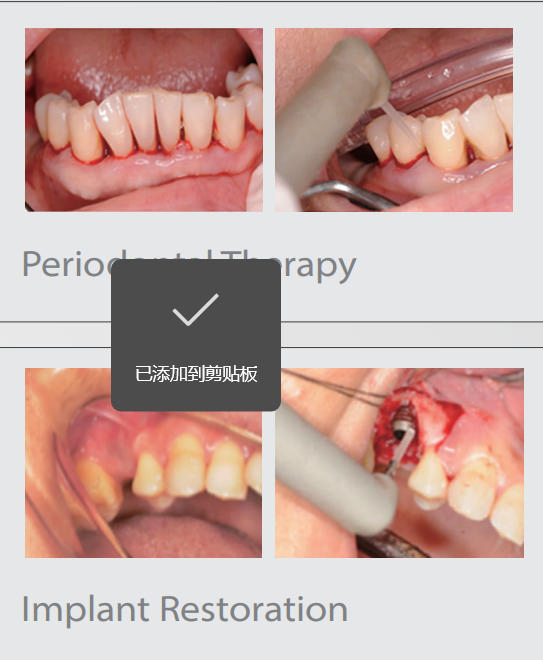Click the word Implant in the heading
Viewport: 543px width, 660px height.
pyautogui.click(x=85, y=610)
